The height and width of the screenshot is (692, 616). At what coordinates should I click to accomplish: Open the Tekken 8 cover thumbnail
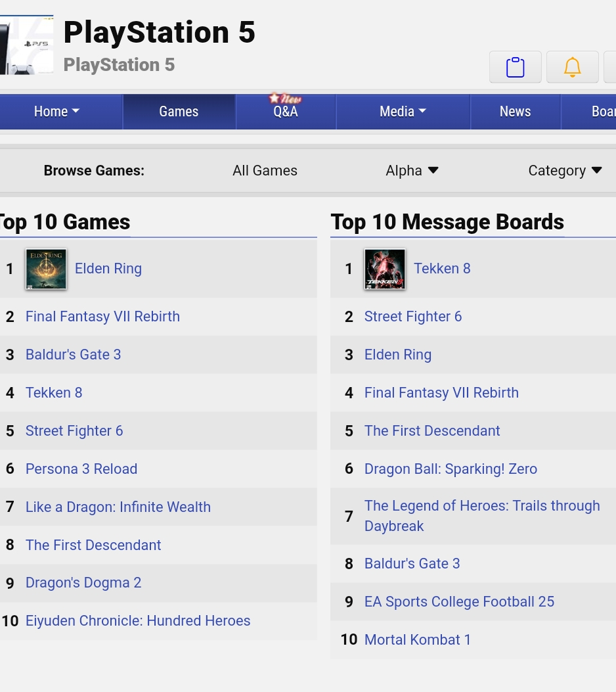point(384,269)
